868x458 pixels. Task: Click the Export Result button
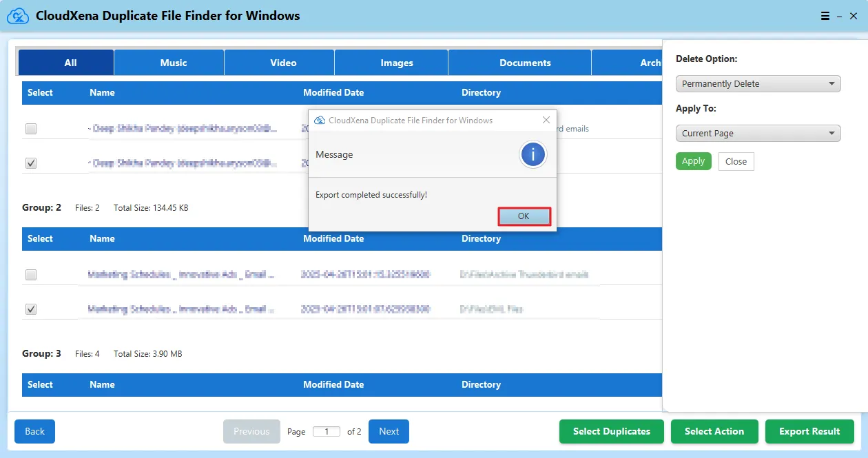click(x=809, y=432)
